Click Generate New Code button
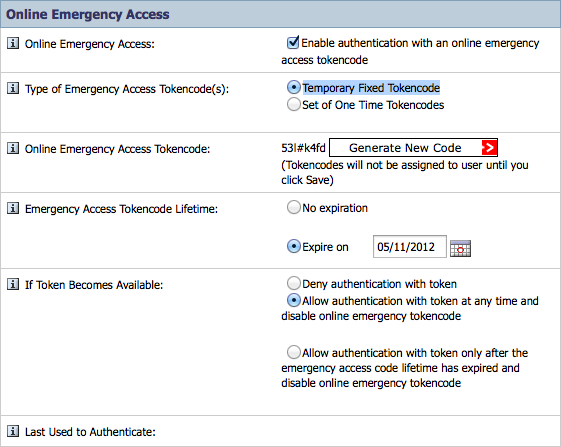 [x=413, y=147]
